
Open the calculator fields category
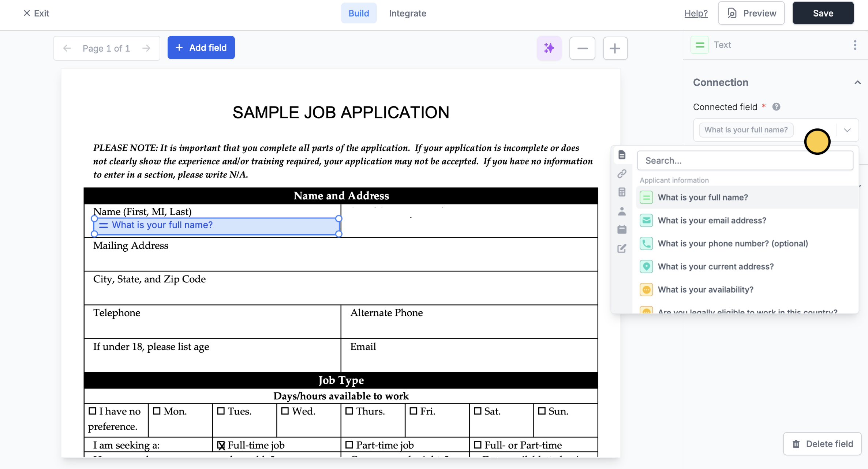point(622,192)
